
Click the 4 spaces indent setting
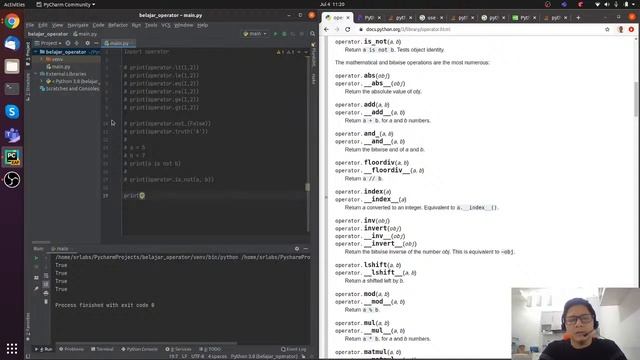click(x=217, y=356)
